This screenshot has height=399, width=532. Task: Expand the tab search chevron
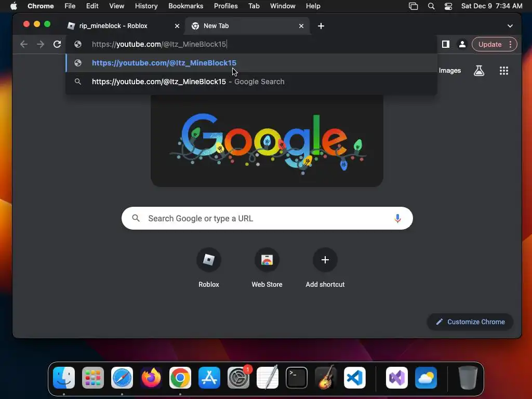[x=510, y=26]
